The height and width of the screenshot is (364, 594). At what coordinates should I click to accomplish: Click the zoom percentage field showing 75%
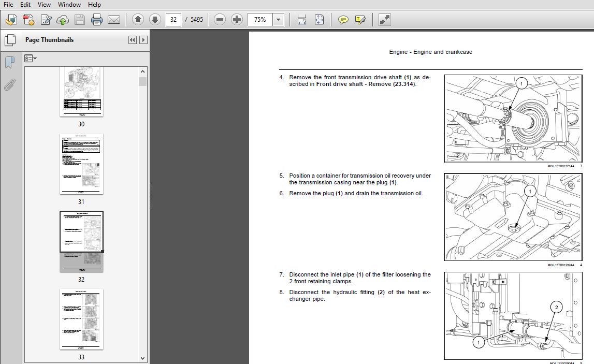pos(260,19)
